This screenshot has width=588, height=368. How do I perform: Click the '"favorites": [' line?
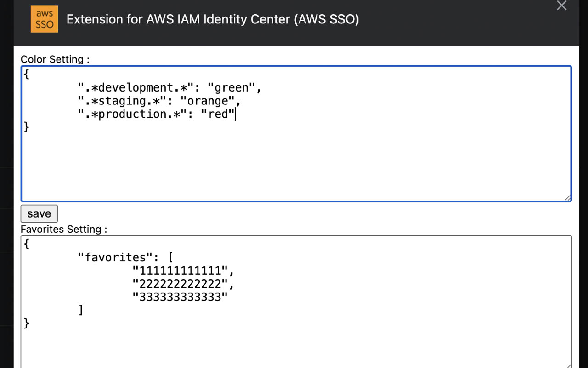[x=125, y=257]
